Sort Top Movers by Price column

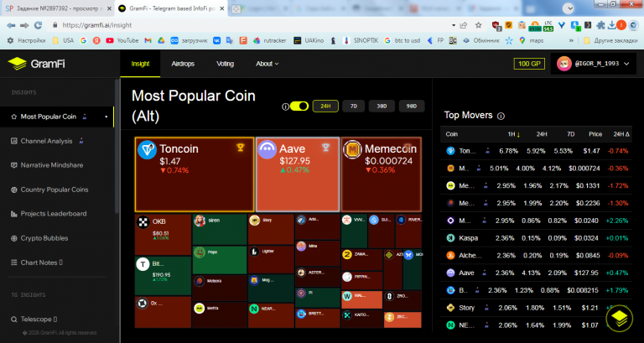595,134
